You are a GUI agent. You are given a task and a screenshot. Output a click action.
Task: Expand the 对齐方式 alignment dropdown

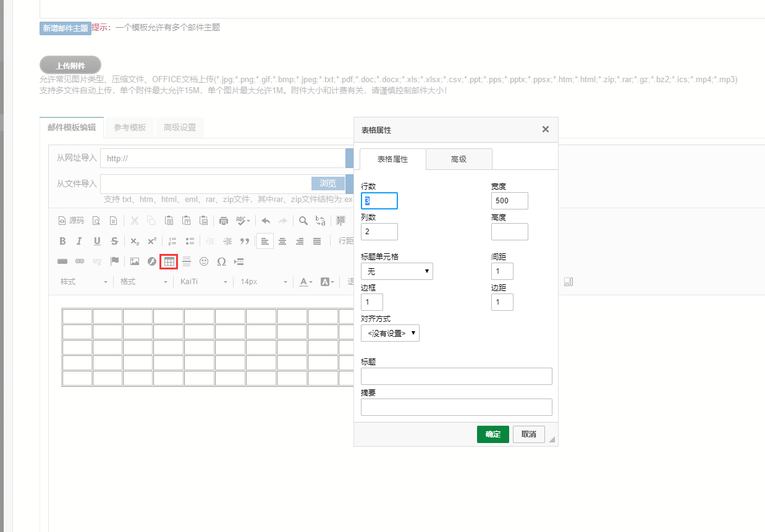tap(390, 333)
